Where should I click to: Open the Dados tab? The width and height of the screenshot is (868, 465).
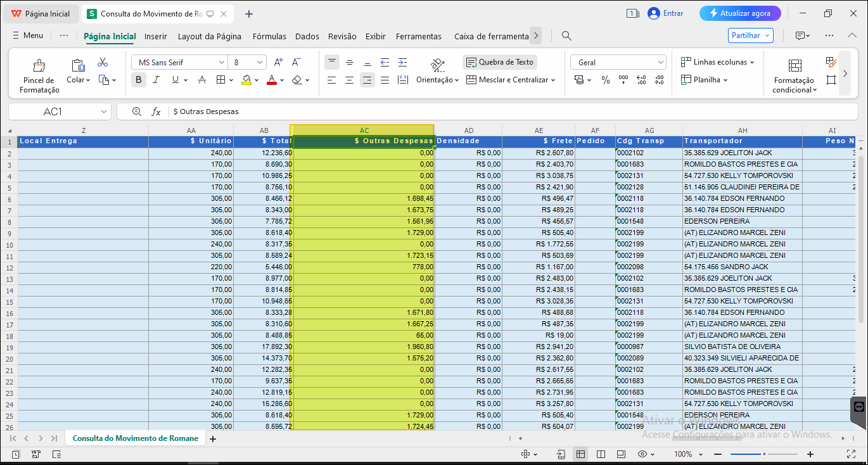307,36
